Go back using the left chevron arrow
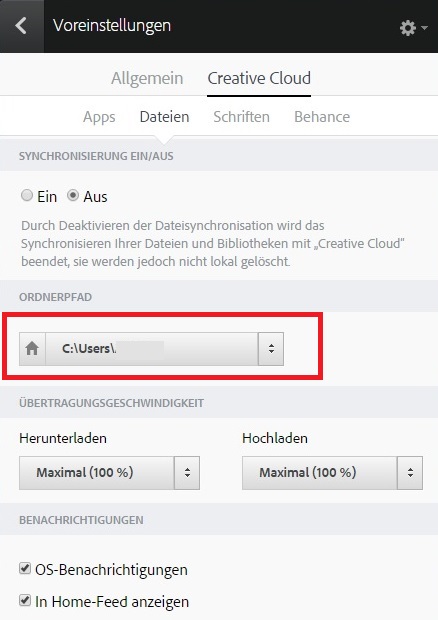 21,26
